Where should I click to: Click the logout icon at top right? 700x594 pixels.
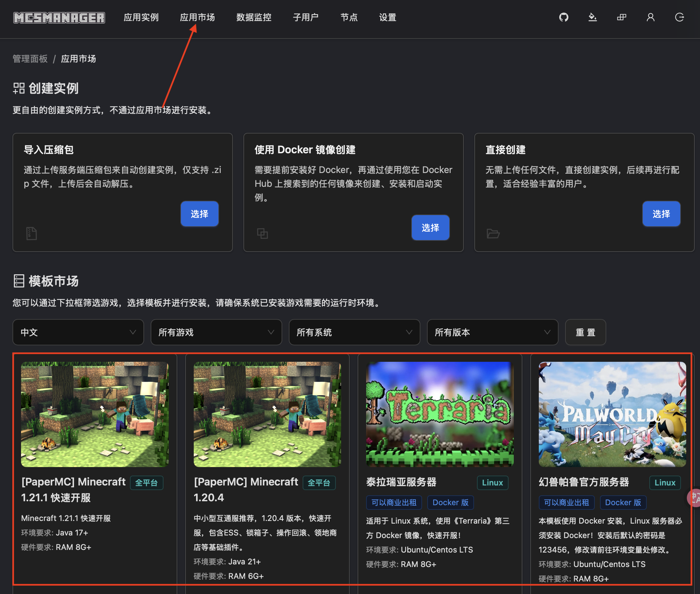pos(680,17)
